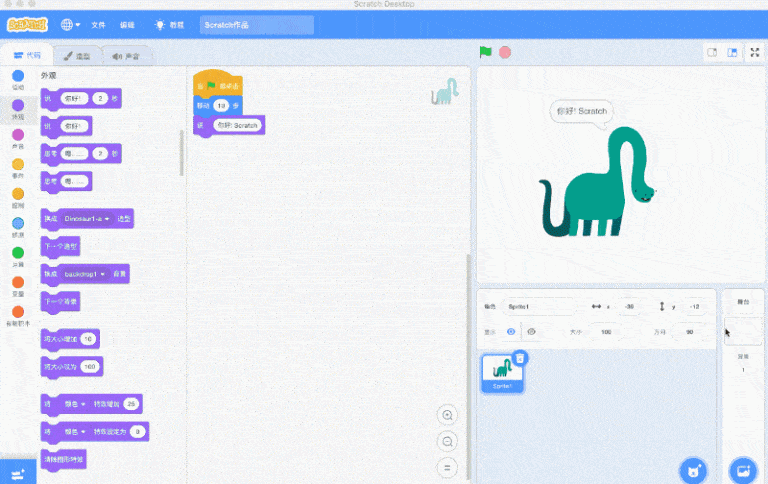Hide sprite using the crossed eye toggle
This screenshot has height=484, width=768.
531,331
